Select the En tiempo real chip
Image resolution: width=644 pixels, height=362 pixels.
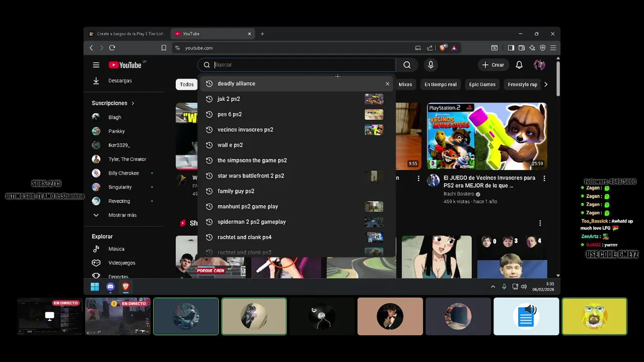[x=440, y=84]
